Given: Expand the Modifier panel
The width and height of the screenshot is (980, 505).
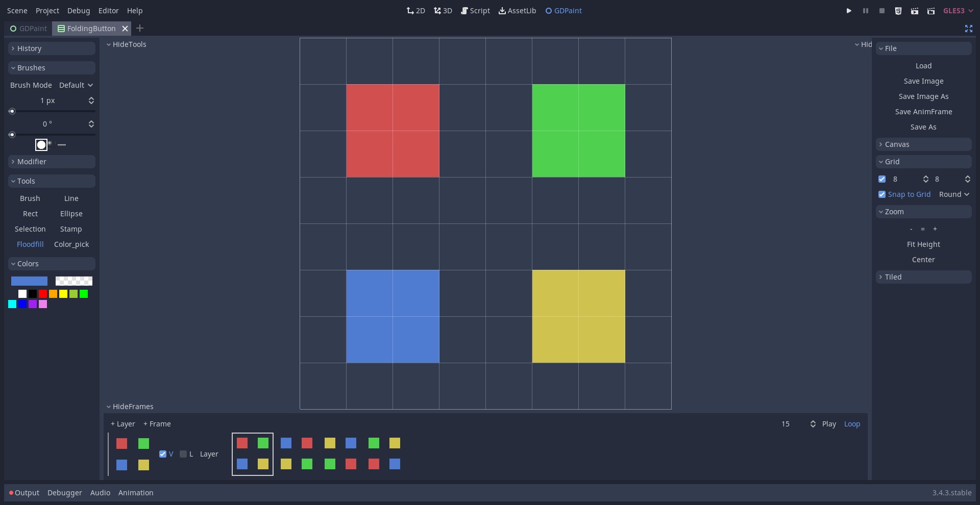Looking at the screenshot, I should click(51, 162).
